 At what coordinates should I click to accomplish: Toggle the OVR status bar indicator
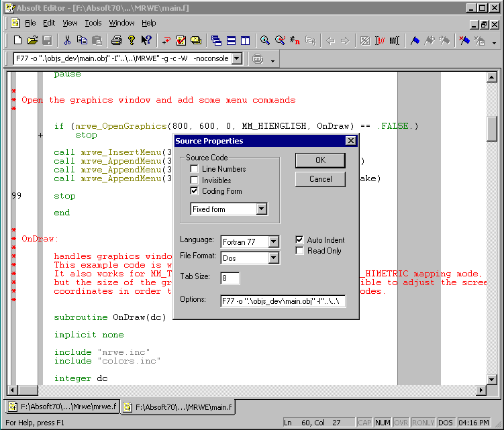pos(401,423)
